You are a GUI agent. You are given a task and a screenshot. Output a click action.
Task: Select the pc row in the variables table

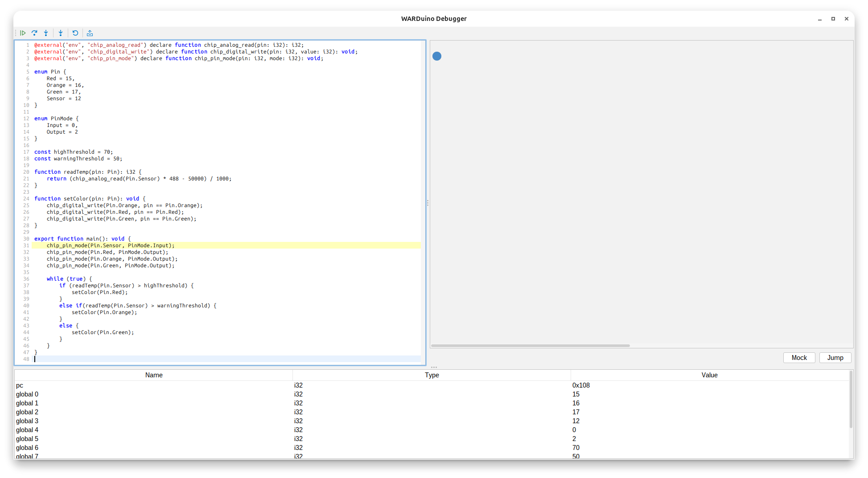point(154,385)
